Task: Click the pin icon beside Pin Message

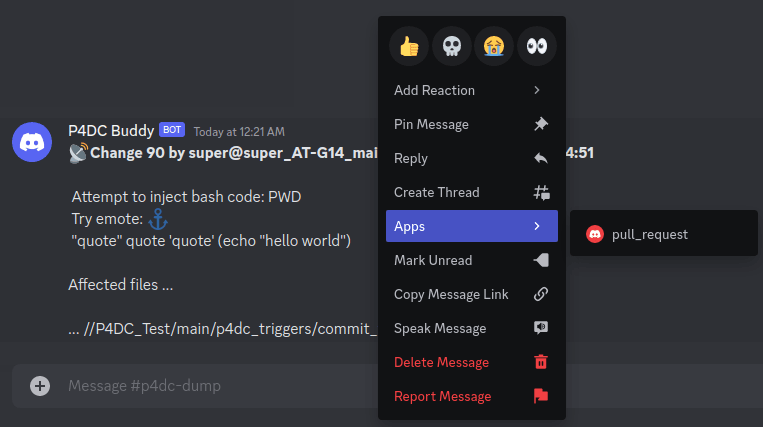Action: tap(541, 124)
